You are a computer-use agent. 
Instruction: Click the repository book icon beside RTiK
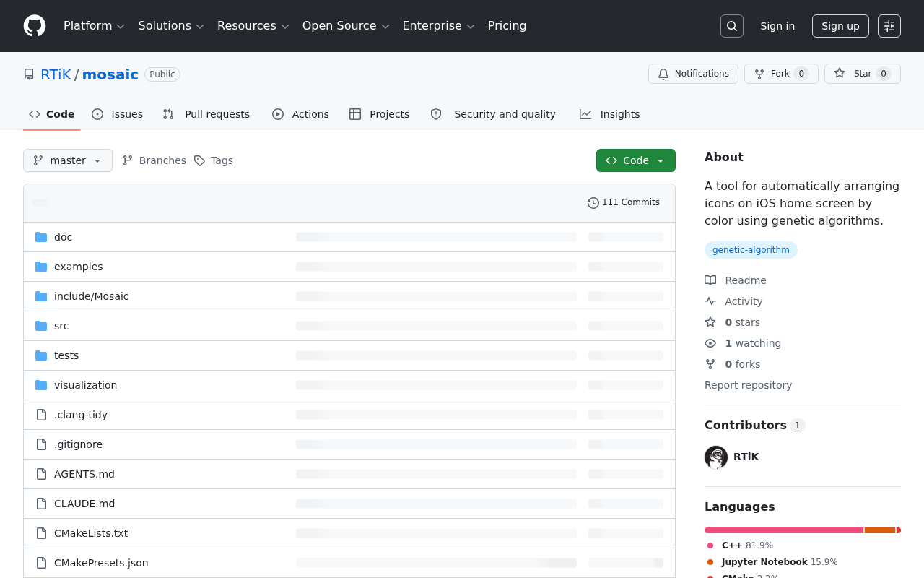(29, 74)
